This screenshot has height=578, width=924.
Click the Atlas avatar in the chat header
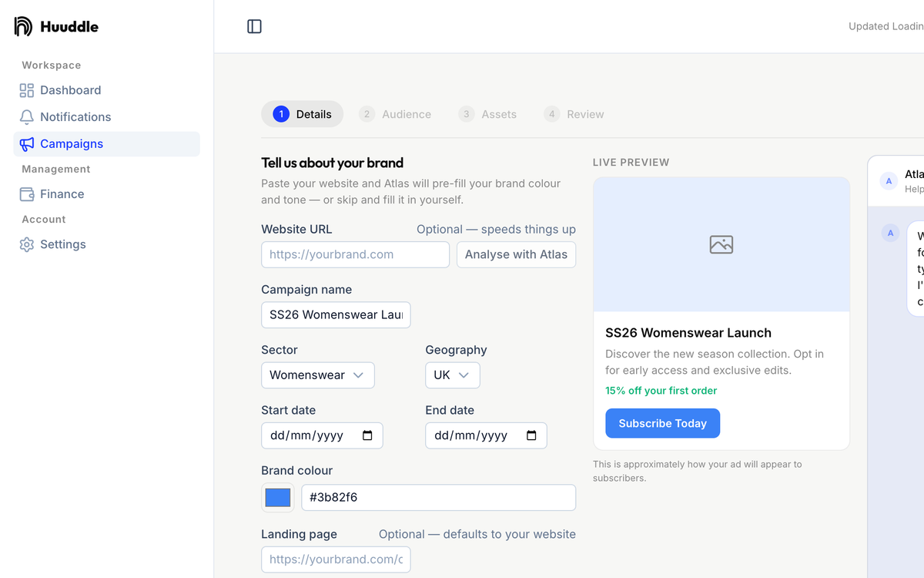coord(889,181)
